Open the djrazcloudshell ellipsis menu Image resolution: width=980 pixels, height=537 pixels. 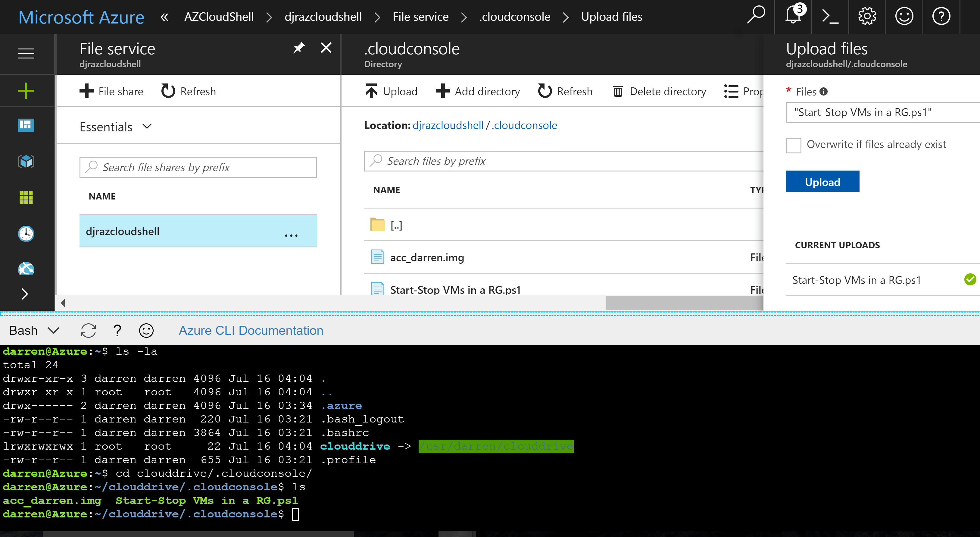pos(291,236)
